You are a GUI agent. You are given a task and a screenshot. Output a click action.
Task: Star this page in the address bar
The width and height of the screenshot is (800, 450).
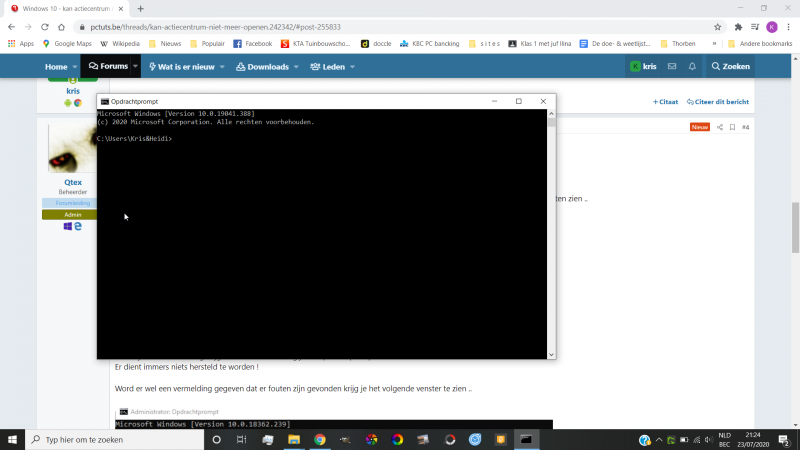[717, 27]
